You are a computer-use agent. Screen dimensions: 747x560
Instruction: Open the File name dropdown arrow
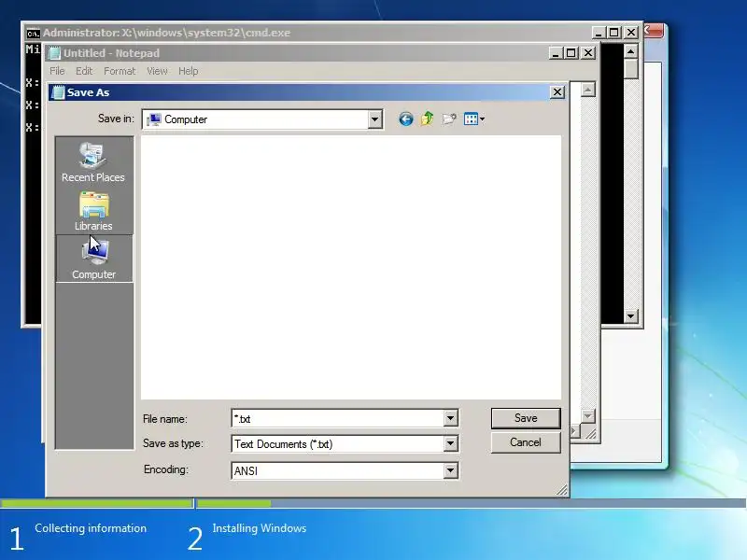(451, 418)
